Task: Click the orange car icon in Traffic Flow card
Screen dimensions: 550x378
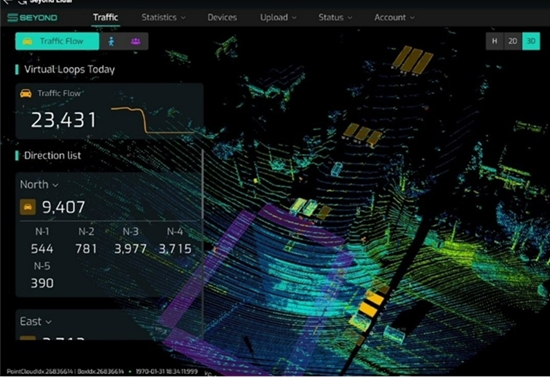Action: 26,93
